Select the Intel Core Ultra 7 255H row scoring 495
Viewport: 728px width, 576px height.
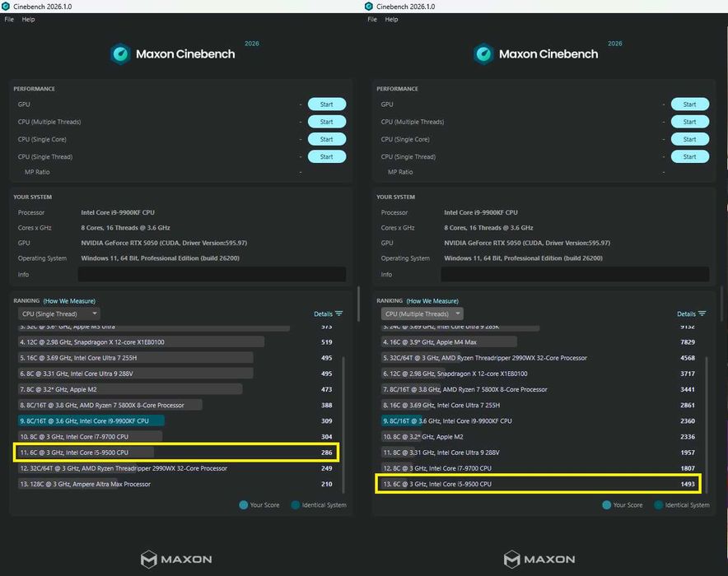click(x=177, y=358)
